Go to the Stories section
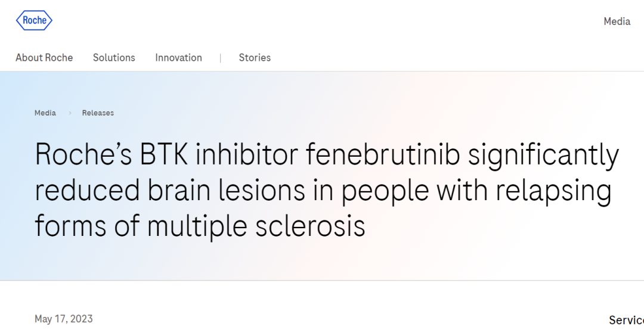This screenshot has height=336, width=644. (255, 58)
